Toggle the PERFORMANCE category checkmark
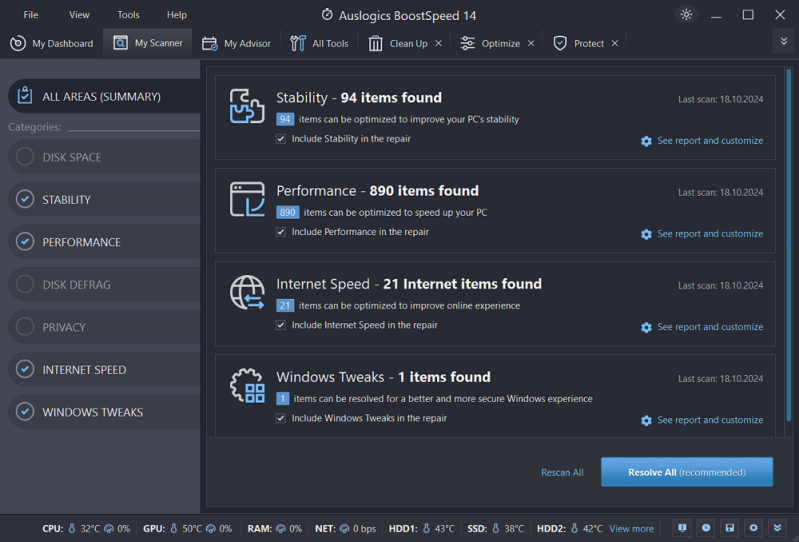This screenshot has height=542, width=799. coord(25,241)
